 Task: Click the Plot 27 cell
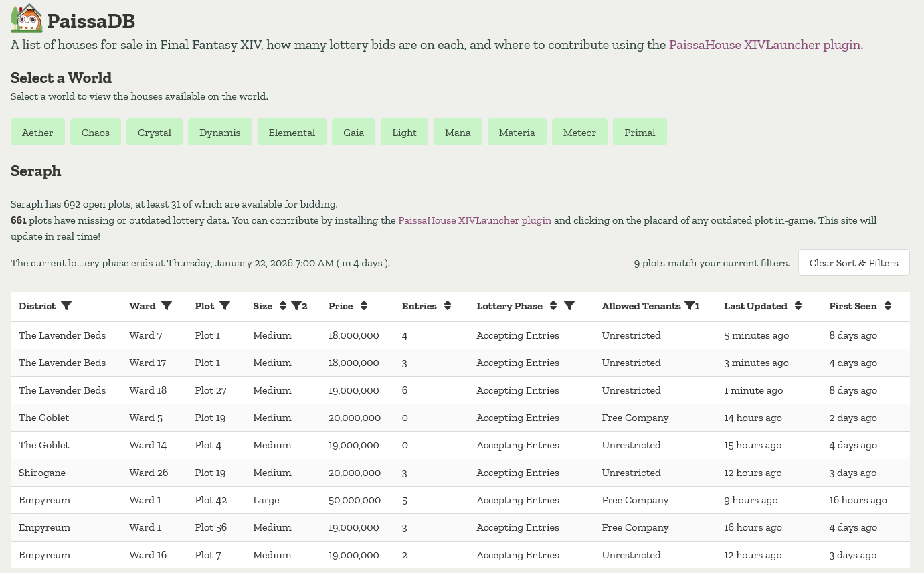pos(211,390)
